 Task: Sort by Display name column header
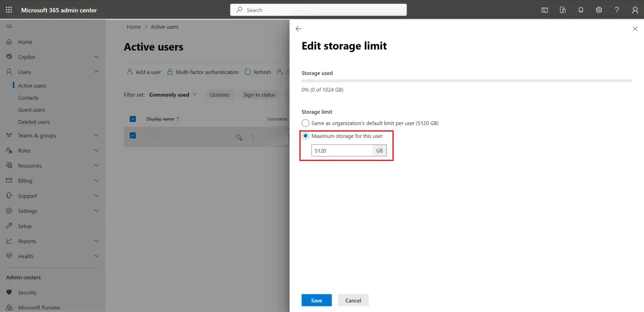[x=163, y=119]
